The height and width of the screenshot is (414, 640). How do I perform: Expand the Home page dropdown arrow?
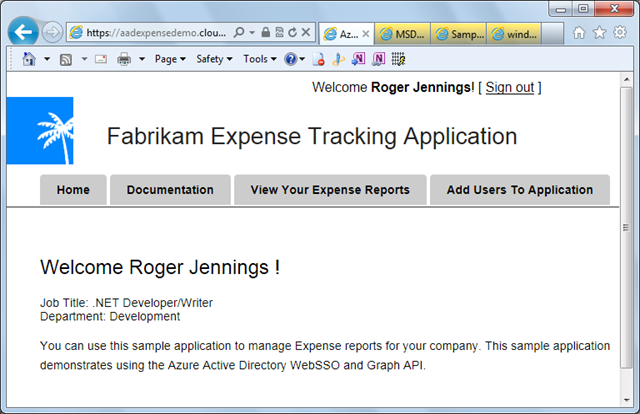[47, 59]
